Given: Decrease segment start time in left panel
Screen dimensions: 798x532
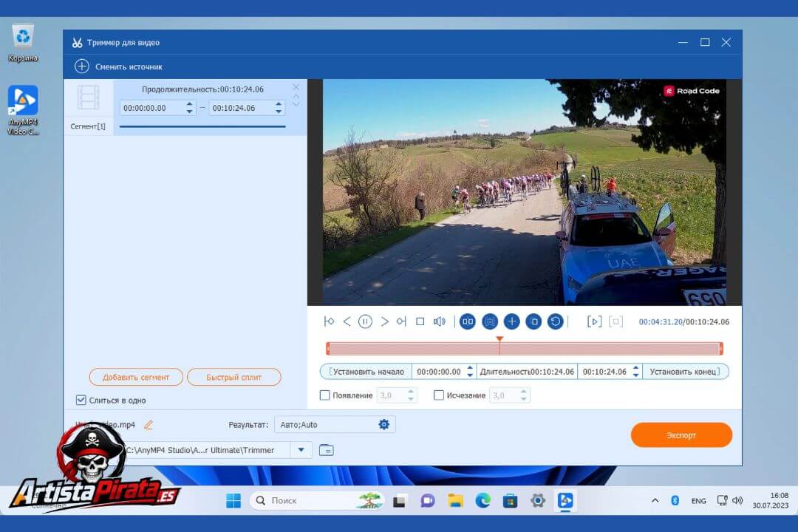Looking at the screenshot, I should pos(189,111).
